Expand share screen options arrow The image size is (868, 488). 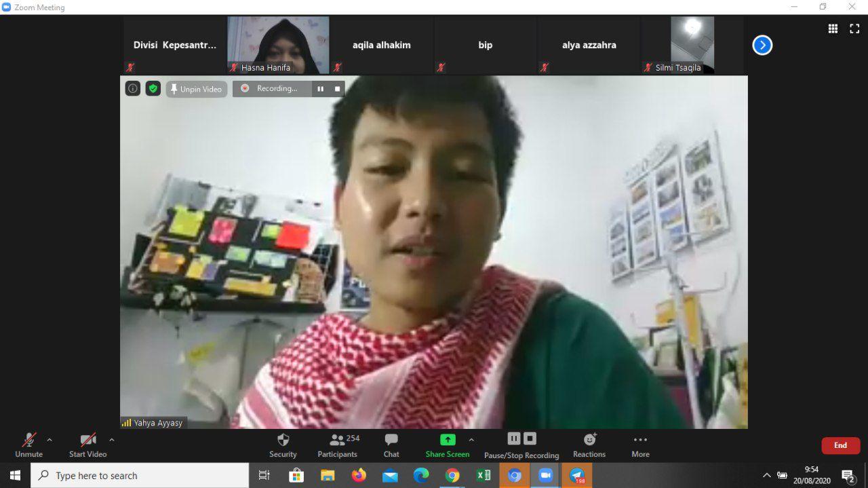[x=471, y=440]
